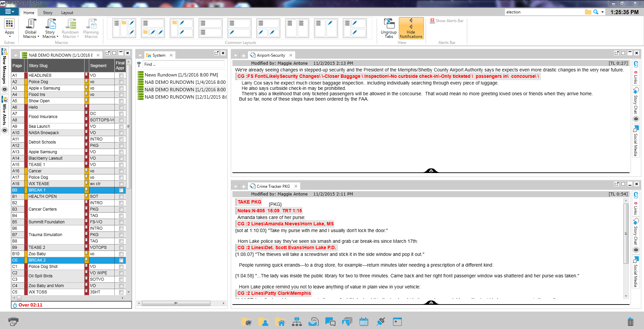
Task: Switch to the Layout ribbon tab
Action: click(67, 13)
